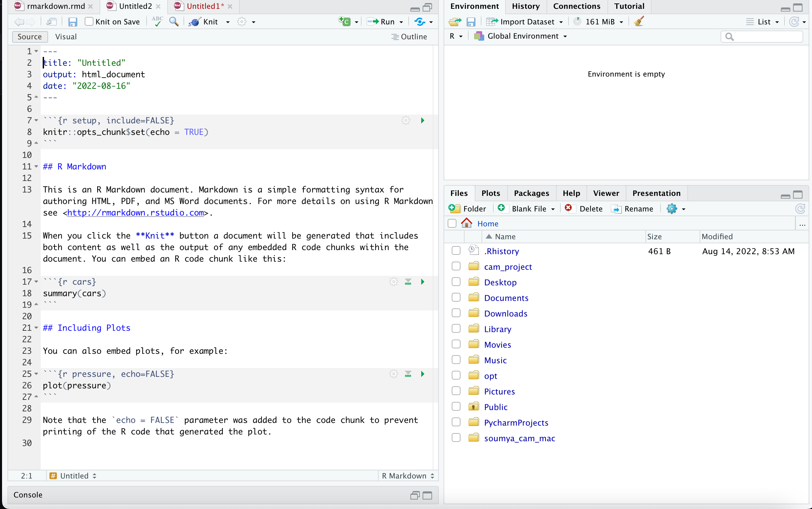Check the .Rhistory file checkbox

coord(456,250)
